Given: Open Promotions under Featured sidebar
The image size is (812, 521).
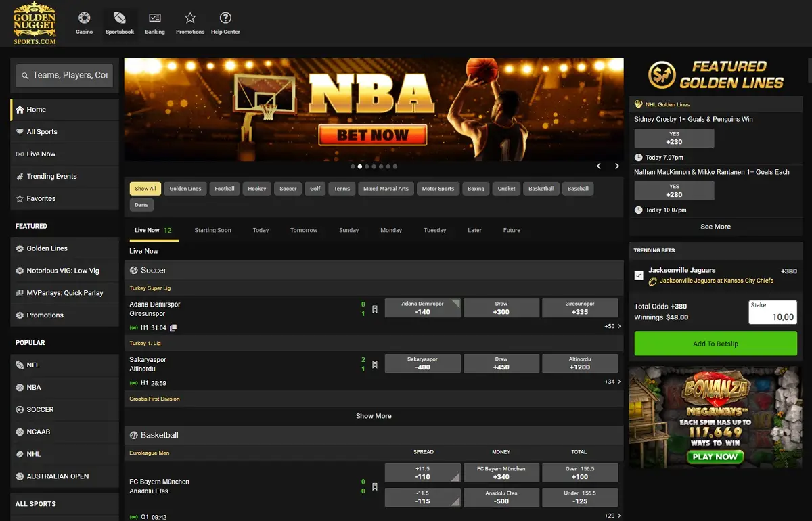Looking at the screenshot, I should point(65,315).
